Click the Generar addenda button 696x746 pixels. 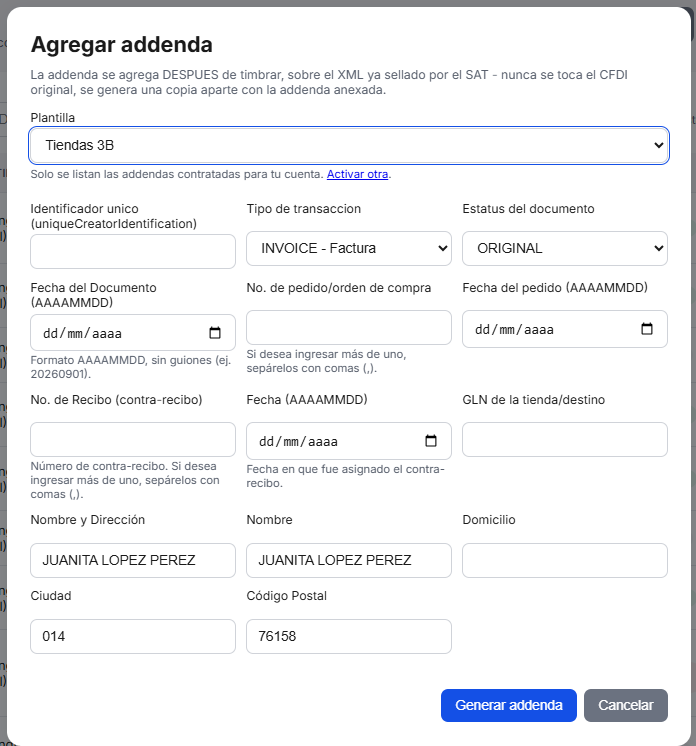pyautogui.click(x=509, y=705)
